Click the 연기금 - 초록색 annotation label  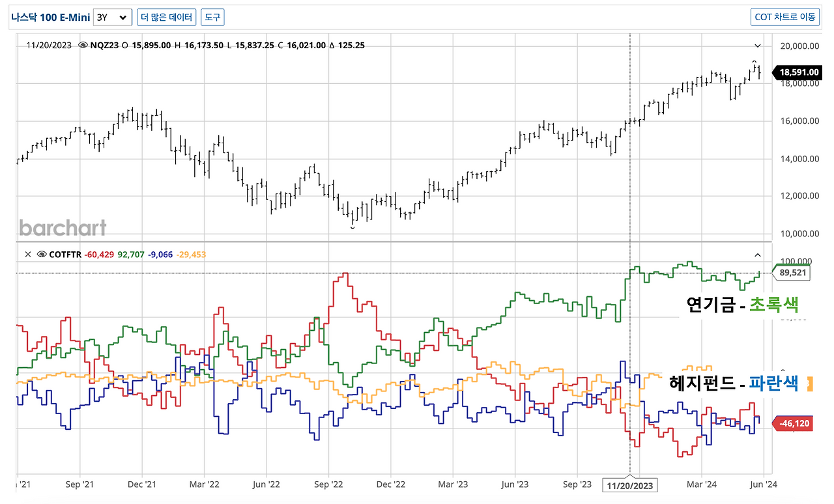pos(743,304)
